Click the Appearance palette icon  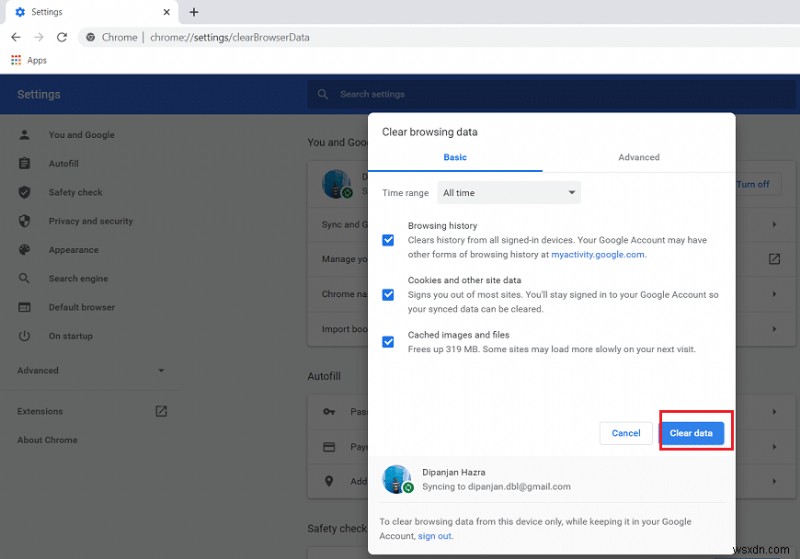pos(24,250)
